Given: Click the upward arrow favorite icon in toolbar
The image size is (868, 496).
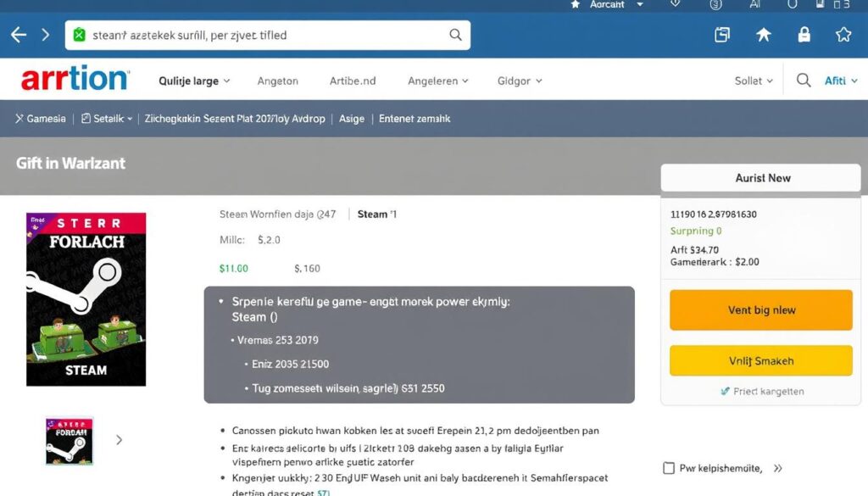Looking at the screenshot, I should pyautogui.click(x=764, y=35).
